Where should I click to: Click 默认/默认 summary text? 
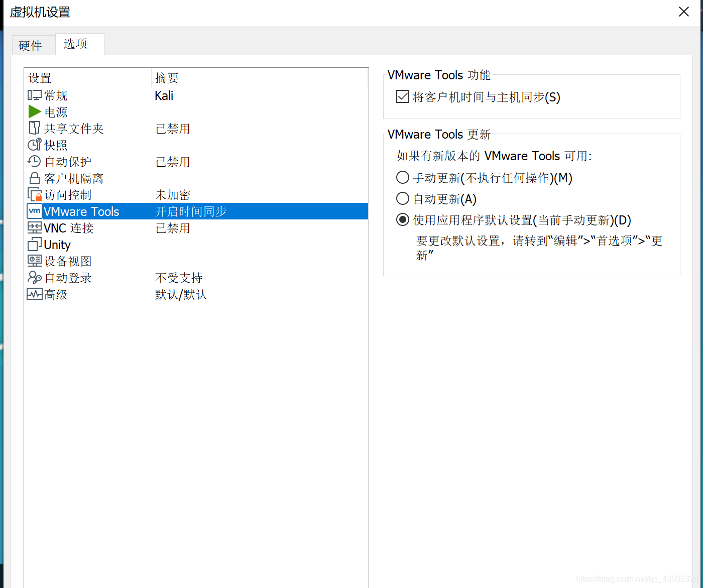click(181, 294)
